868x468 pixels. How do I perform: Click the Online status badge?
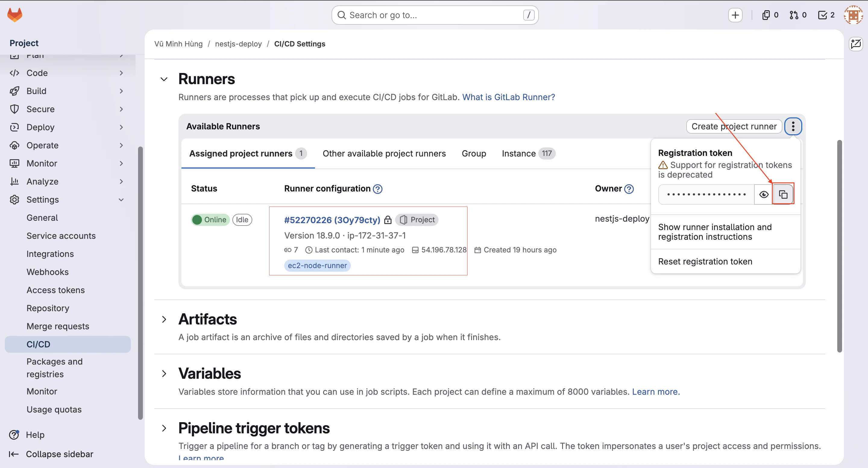(x=210, y=220)
